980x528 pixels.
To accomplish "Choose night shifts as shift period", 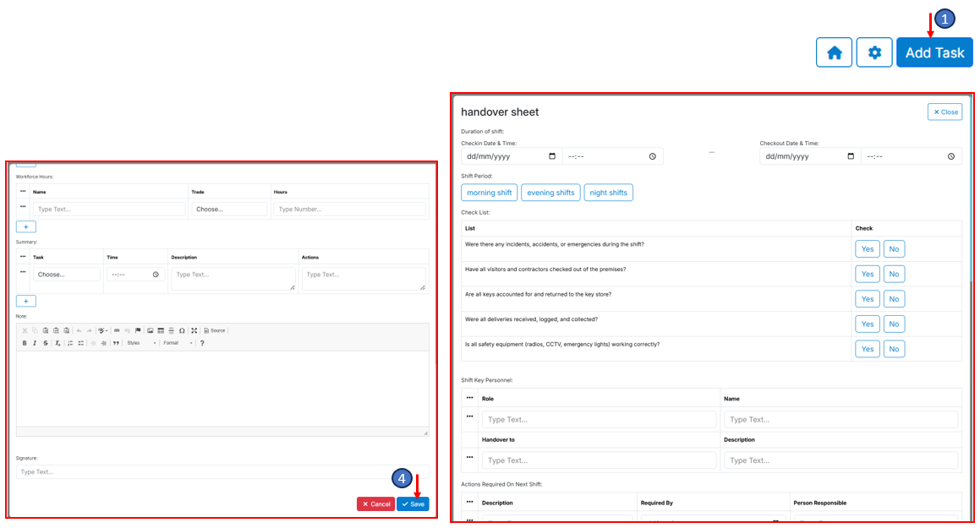I will pyautogui.click(x=608, y=193).
